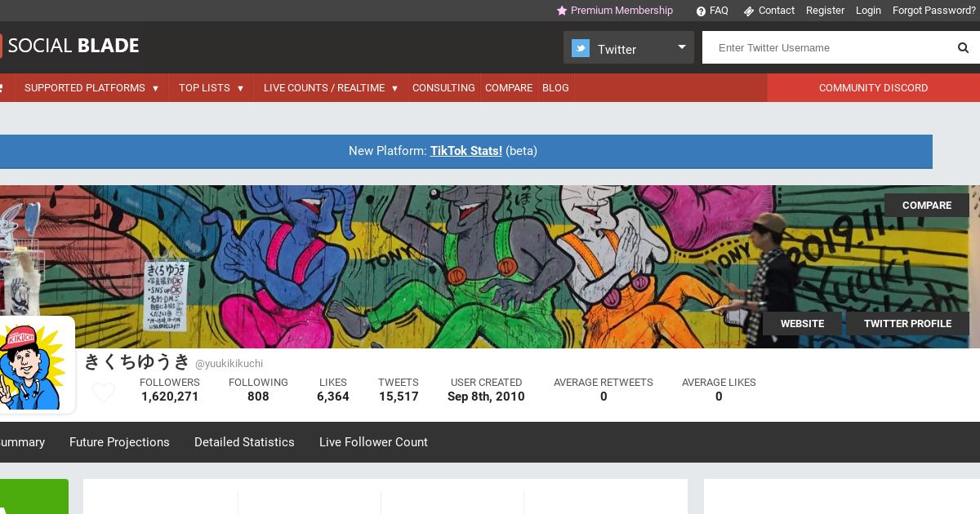Switch to the Live Follower Count tab

coord(373,442)
